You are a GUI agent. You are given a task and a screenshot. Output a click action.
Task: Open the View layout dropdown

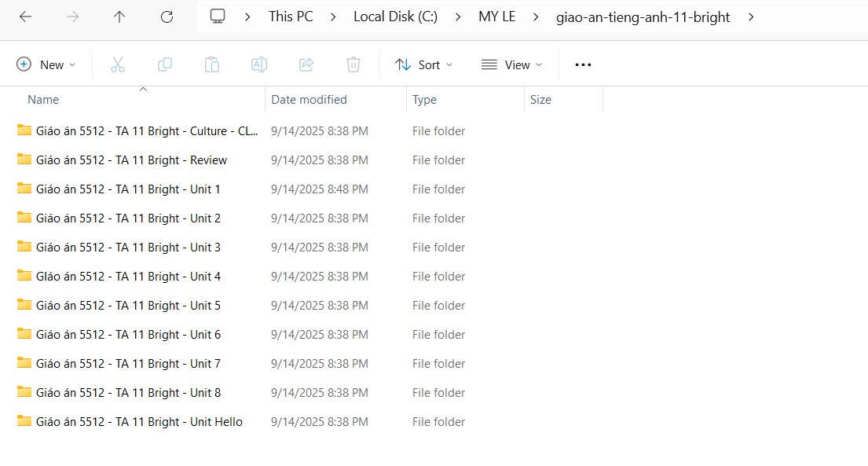tap(511, 64)
